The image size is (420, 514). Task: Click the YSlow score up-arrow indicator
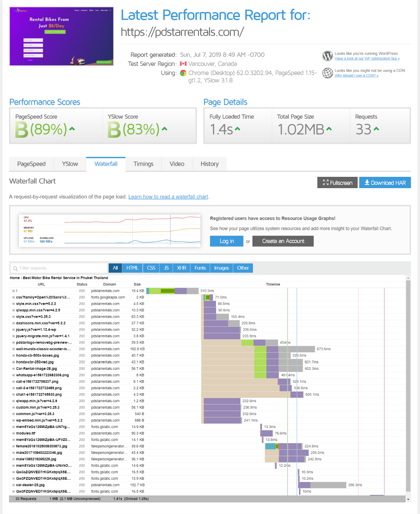pos(165,129)
